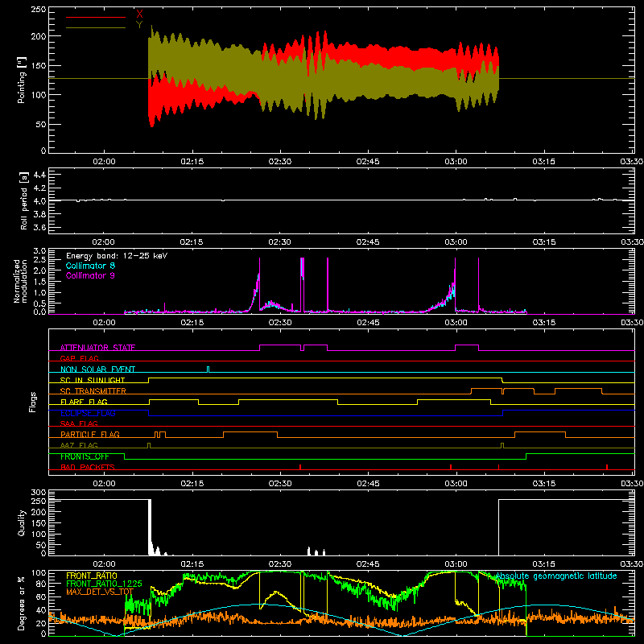
Task: Click the 300 tick label on Quality axis
Action: pos(38,493)
